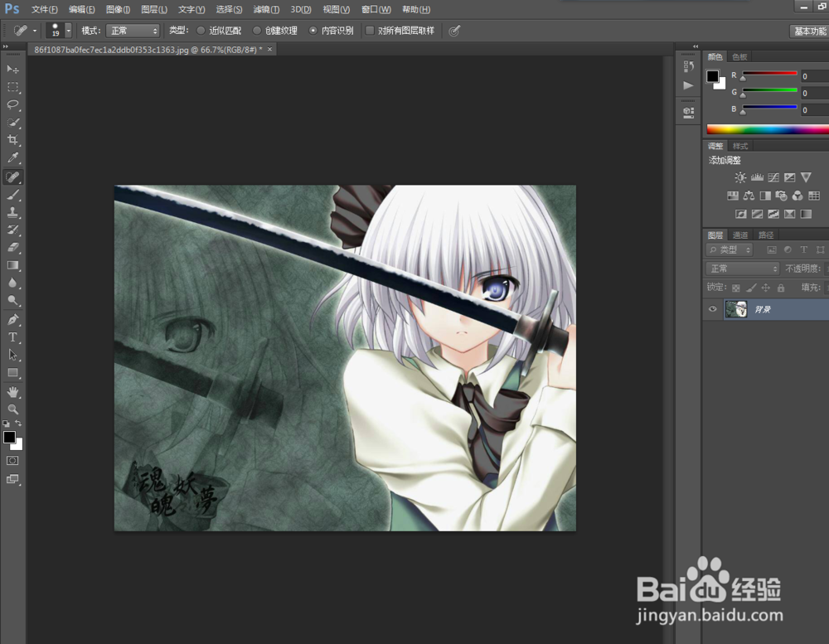Open the 滤镜(T) menu
This screenshot has width=829, height=644.
(x=266, y=9)
